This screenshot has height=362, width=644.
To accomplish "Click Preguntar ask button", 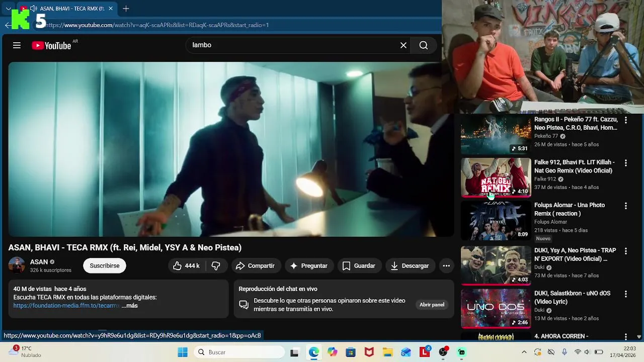I will [x=309, y=266].
